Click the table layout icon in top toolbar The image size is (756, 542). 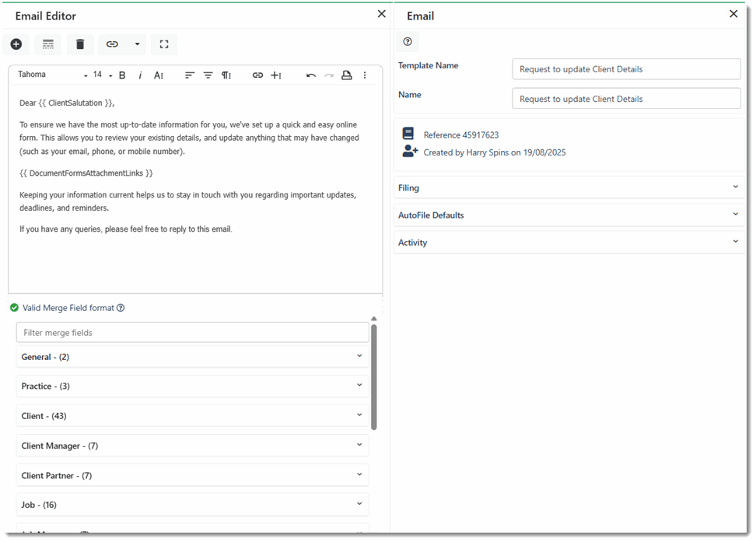point(47,44)
